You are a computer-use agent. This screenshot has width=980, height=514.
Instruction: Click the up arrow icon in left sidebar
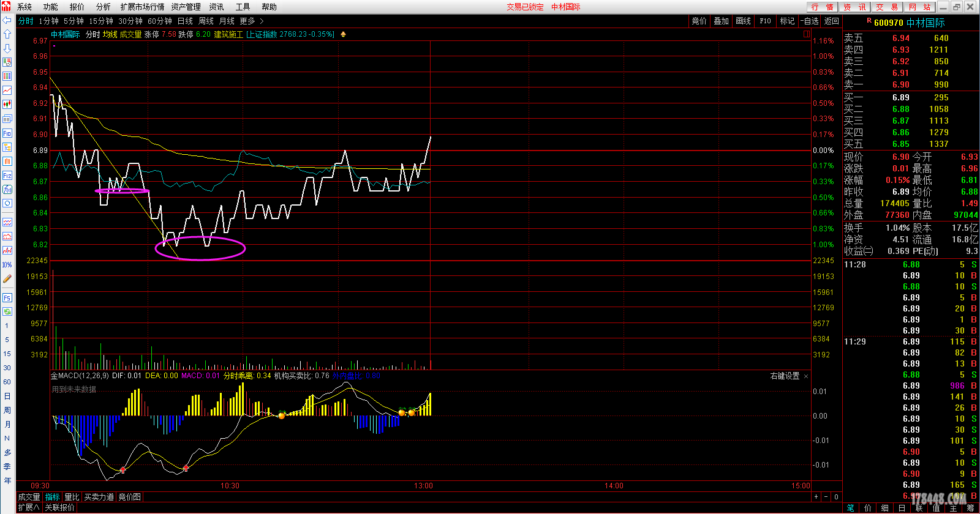(x=7, y=34)
